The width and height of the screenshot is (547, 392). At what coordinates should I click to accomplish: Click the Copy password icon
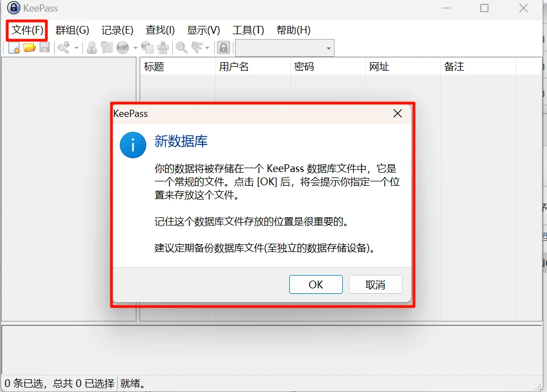[x=107, y=47]
